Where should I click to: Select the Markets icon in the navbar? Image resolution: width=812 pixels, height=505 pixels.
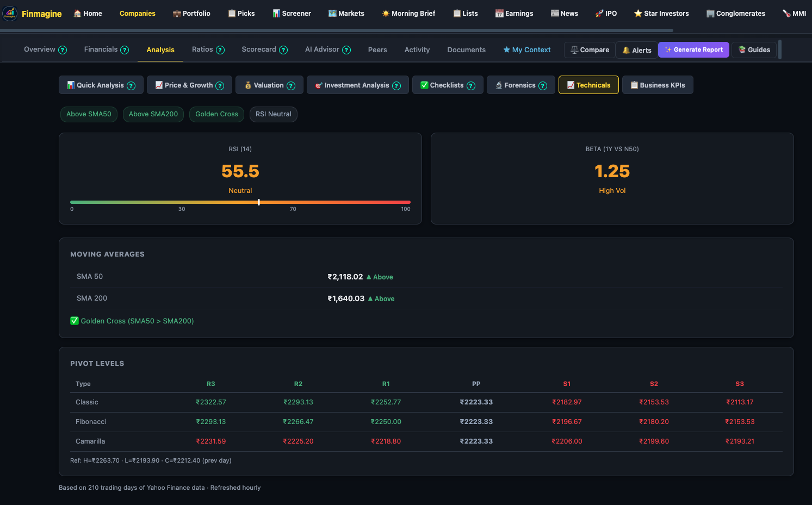(x=331, y=13)
